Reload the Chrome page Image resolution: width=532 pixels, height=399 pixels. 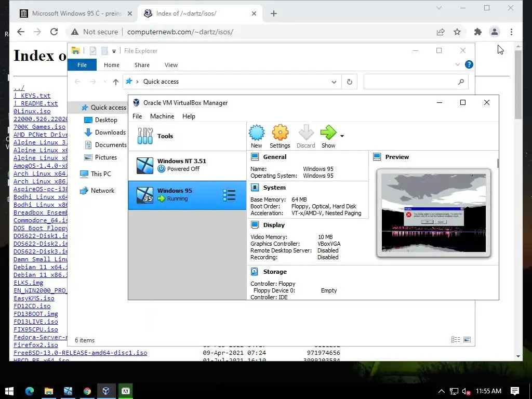click(x=54, y=32)
